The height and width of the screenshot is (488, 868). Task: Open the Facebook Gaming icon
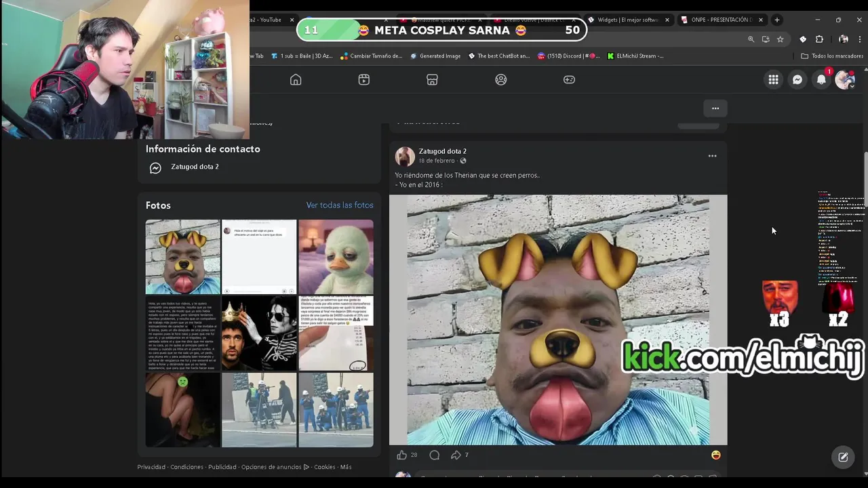point(569,79)
